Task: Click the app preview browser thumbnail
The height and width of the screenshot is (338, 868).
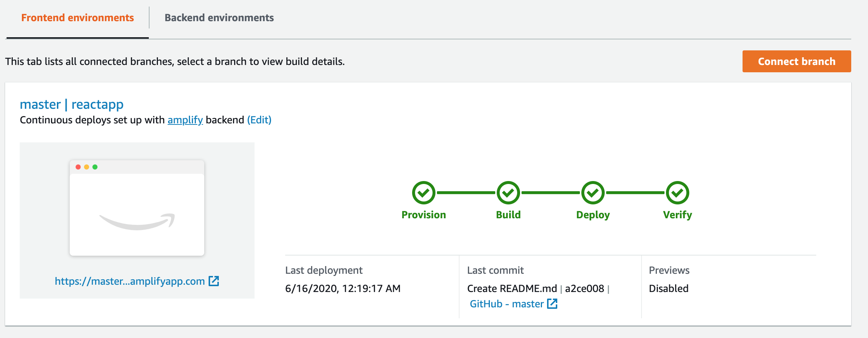Action: pyautogui.click(x=137, y=208)
